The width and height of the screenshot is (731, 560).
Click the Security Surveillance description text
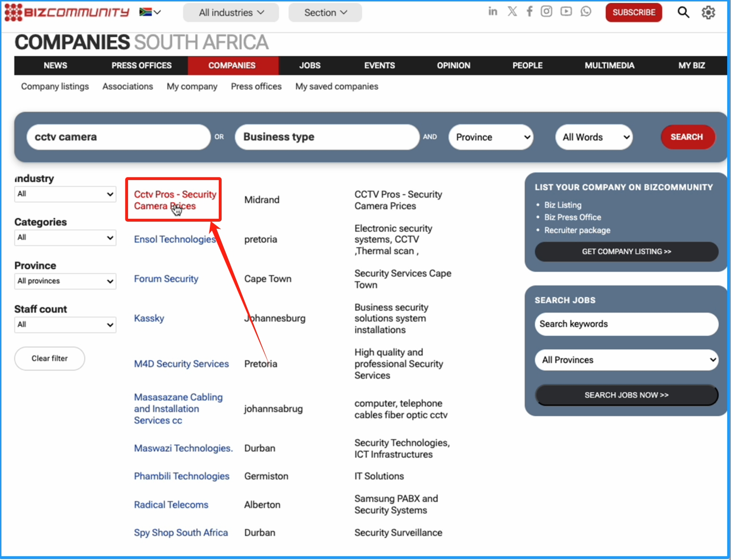coord(398,533)
